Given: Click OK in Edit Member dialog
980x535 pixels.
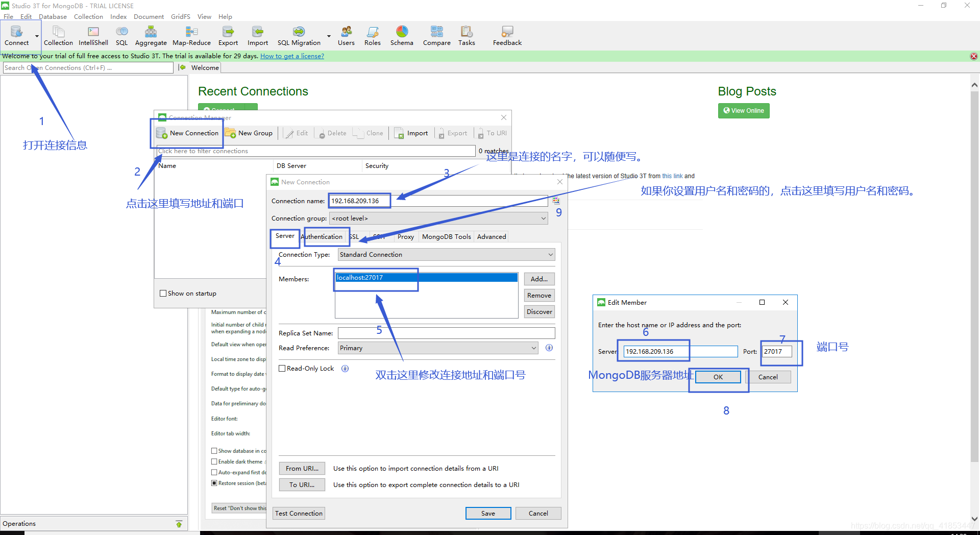Looking at the screenshot, I should coord(718,377).
